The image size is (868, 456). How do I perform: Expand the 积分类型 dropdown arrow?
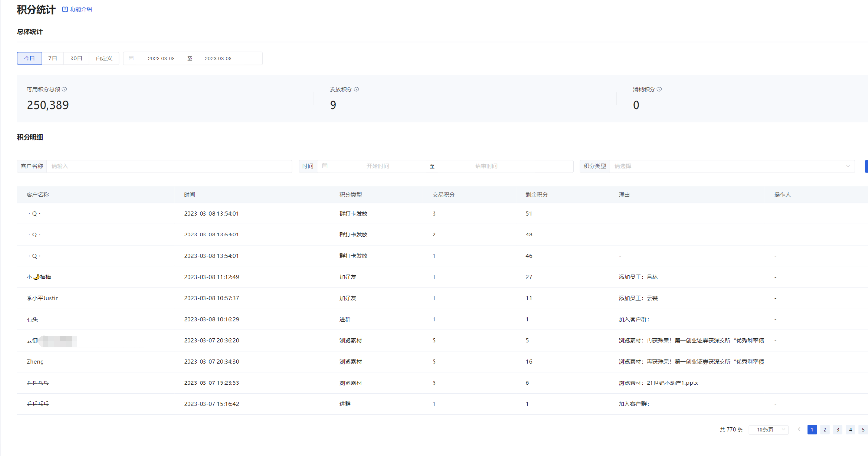[848, 166]
